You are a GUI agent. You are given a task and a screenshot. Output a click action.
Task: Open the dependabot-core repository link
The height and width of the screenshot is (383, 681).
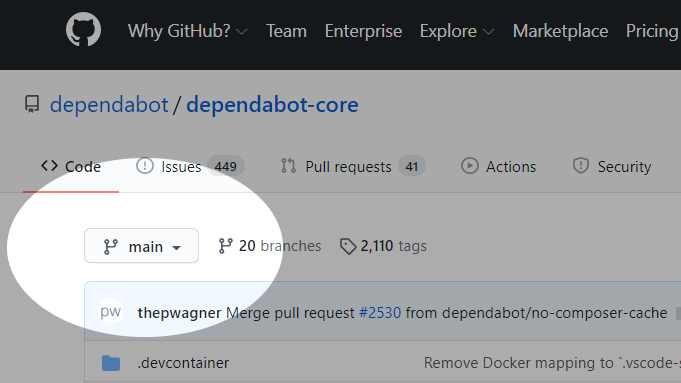point(272,105)
